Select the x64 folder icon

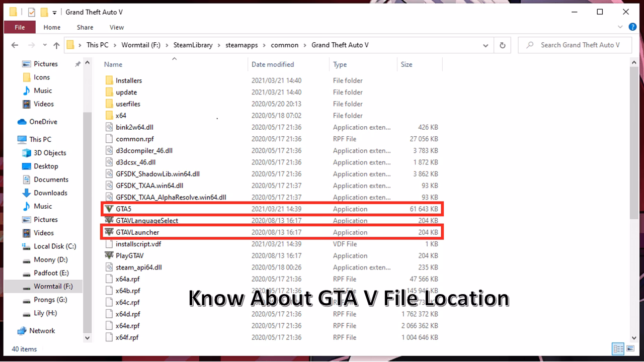tap(109, 115)
